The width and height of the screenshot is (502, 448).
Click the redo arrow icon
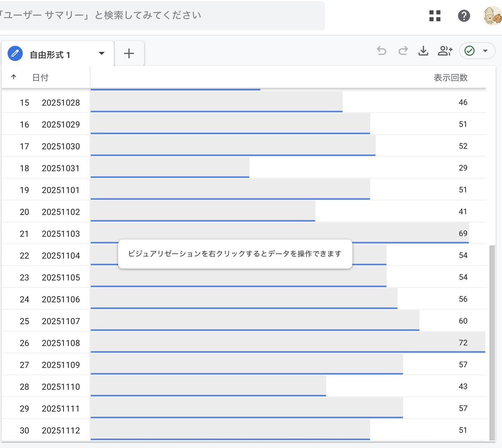point(403,51)
